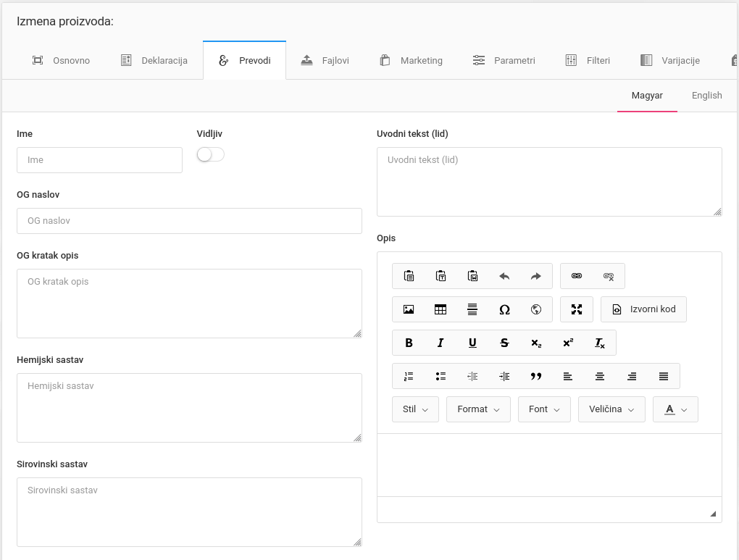Align text to the left
Image resolution: width=739 pixels, height=560 pixels.
pyautogui.click(x=568, y=376)
